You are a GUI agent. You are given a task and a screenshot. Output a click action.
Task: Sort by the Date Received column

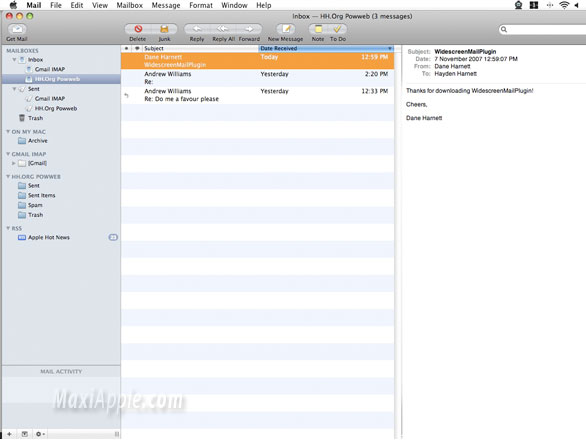click(326, 49)
